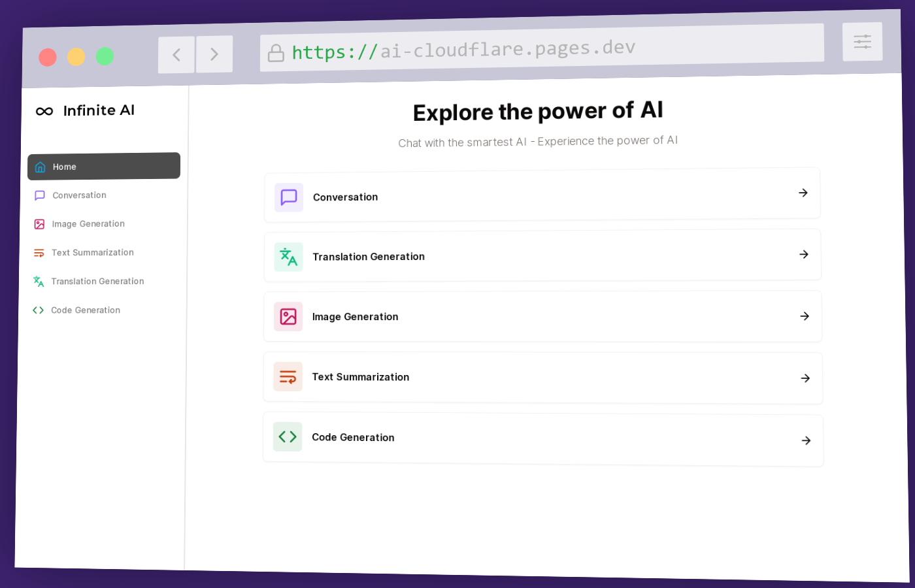
Task: Click the browser back navigation arrow
Action: point(176,54)
